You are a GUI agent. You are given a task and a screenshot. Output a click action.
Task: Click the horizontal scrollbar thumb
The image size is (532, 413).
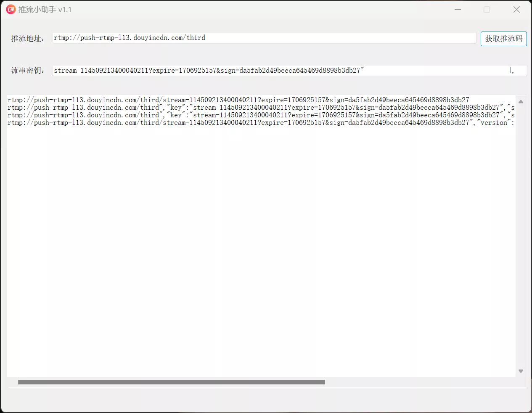click(x=172, y=382)
